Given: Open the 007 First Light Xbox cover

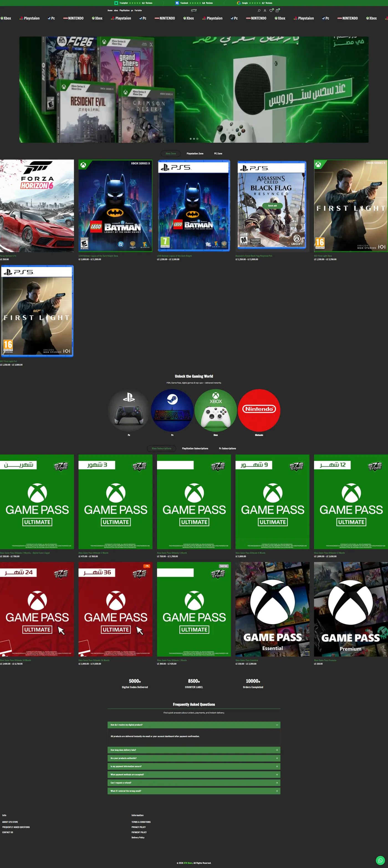Looking at the screenshot, I should coord(351,206).
